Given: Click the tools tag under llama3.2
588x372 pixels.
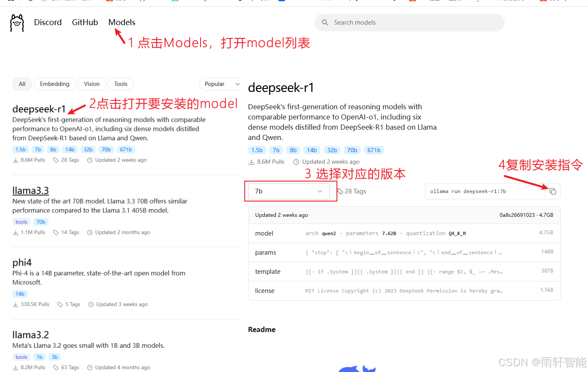Looking at the screenshot, I should (x=21, y=357).
